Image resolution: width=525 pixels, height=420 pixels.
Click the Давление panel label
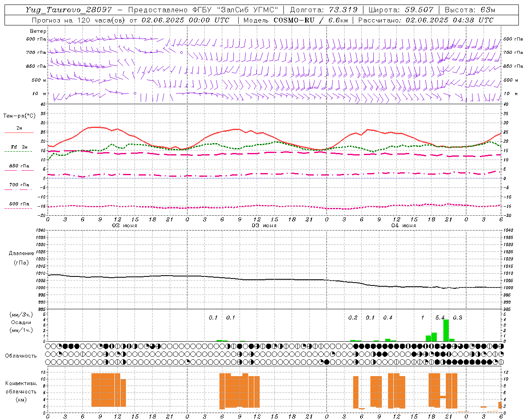(x=21, y=253)
